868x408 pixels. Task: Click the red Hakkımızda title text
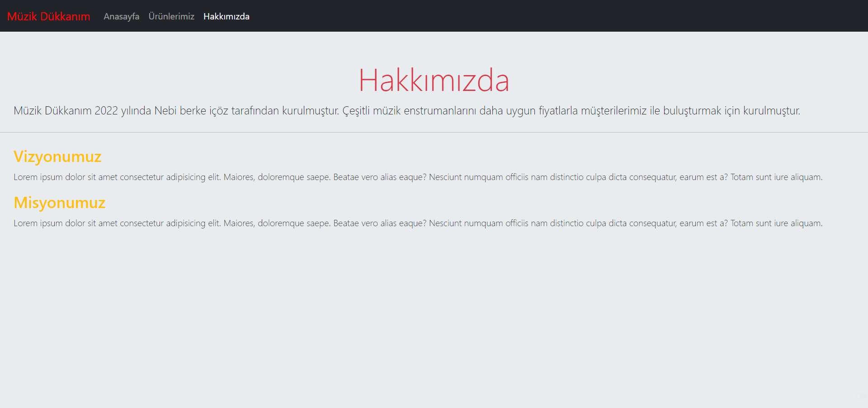[x=434, y=79]
